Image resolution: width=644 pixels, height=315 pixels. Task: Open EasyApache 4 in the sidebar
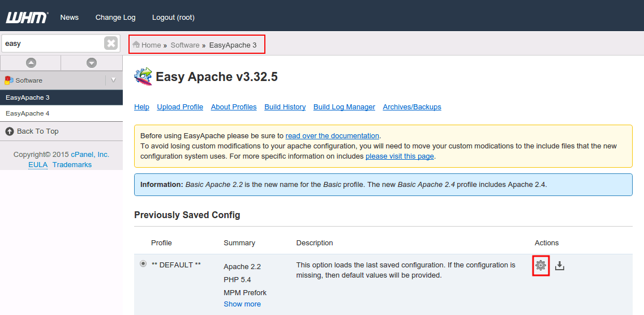point(61,113)
